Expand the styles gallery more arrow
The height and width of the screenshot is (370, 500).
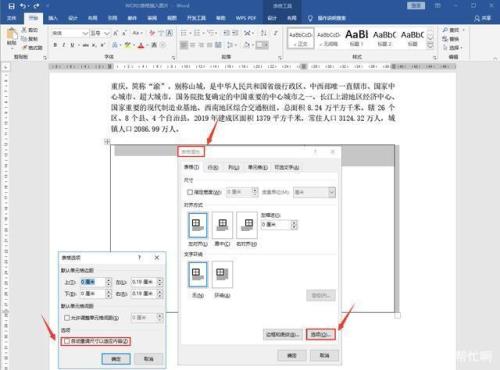click(x=430, y=46)
